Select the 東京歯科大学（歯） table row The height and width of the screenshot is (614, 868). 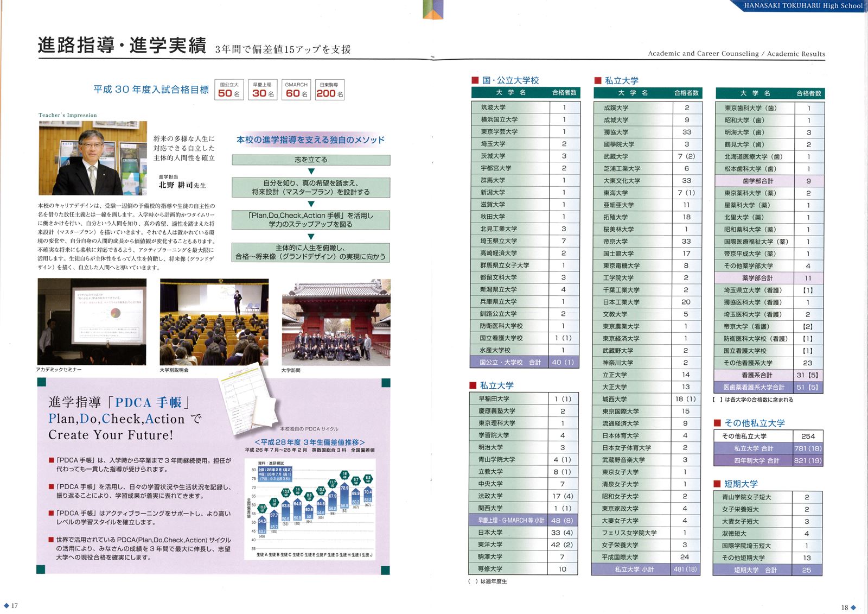pyautogui.click(x=770, y=108)
